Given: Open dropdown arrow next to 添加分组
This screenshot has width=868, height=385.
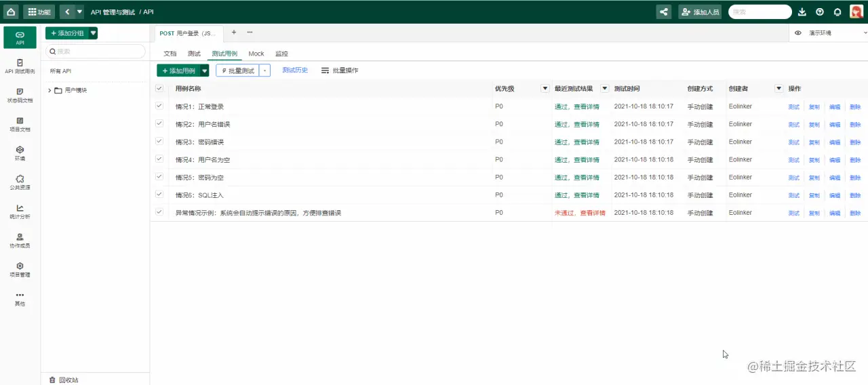Looking at the screenshot, I should (94, 33).
